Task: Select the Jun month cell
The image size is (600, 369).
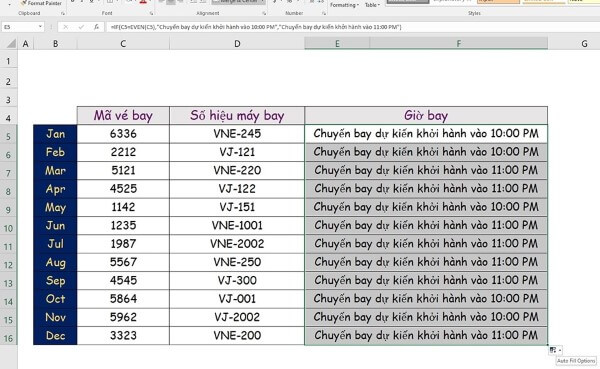Action: (55, 225)
